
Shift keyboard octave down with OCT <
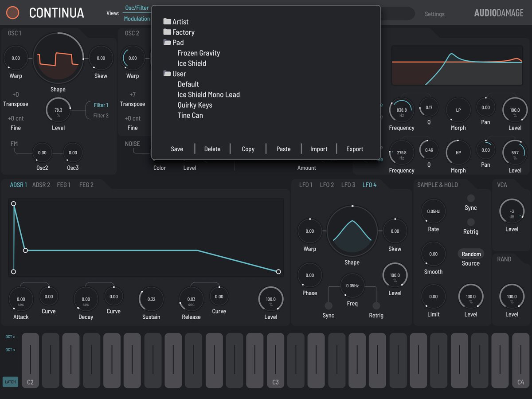[10, 350]
